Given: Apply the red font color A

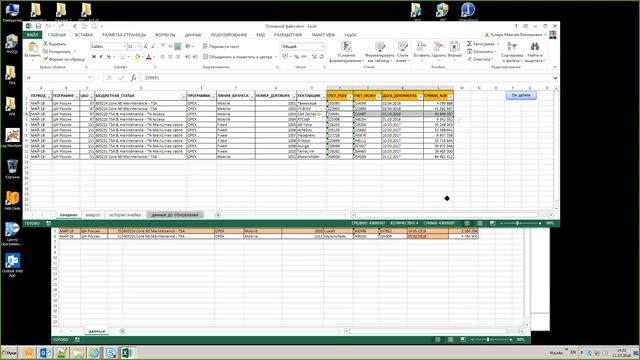Looking at the screenshot, I should (x=149, y=57).
